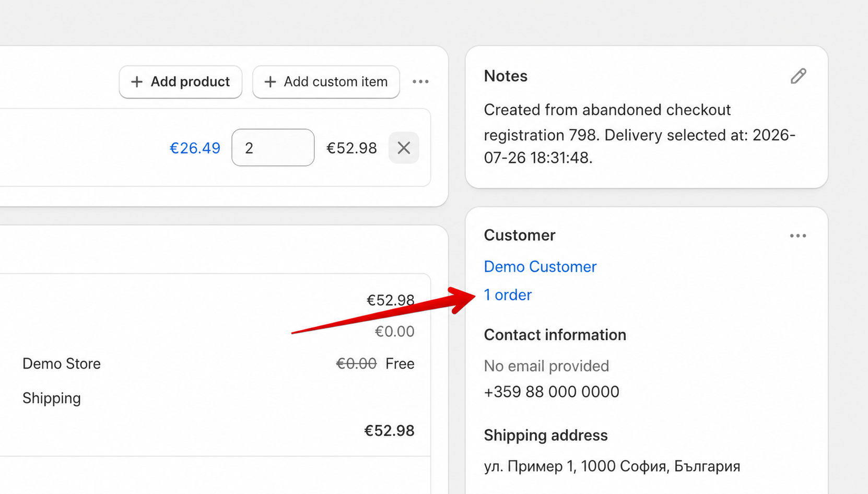Click the Add product button
The height and width of the screenshot is (494, 868).
[x=180, y=81]
